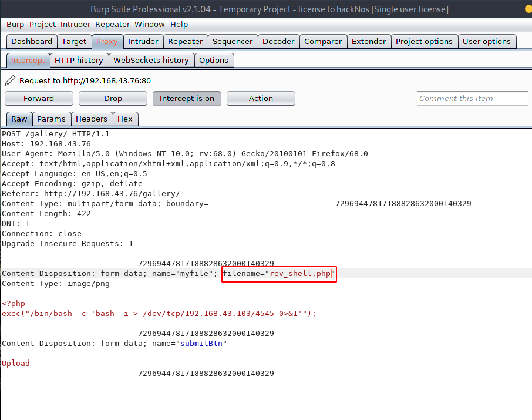The width and height of the screenshot is (532, 420).
Task: Switch to the Params view tab
Action: coord(52,119)
